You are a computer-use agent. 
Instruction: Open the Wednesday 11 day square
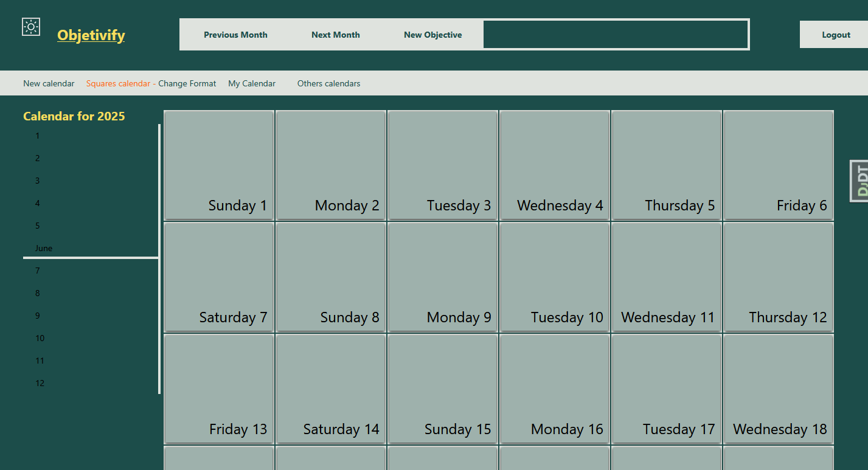click(667, 277)
